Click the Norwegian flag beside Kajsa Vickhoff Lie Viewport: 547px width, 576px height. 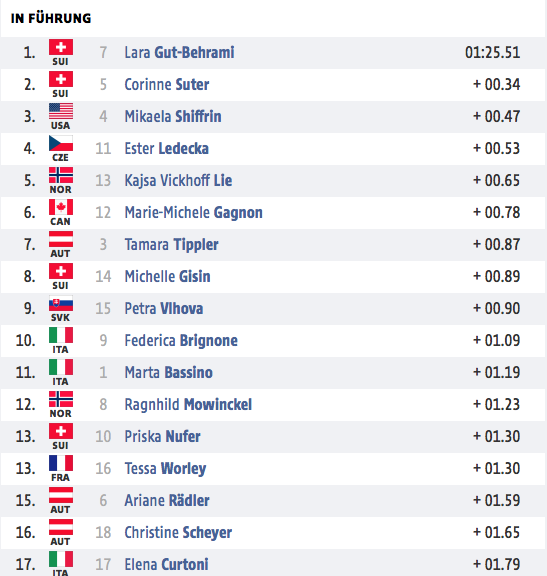pyautogui.click(x=61, y=175)
